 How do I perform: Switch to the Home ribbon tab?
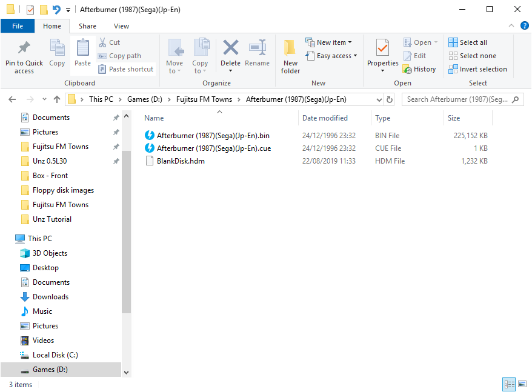coord(52,26)
